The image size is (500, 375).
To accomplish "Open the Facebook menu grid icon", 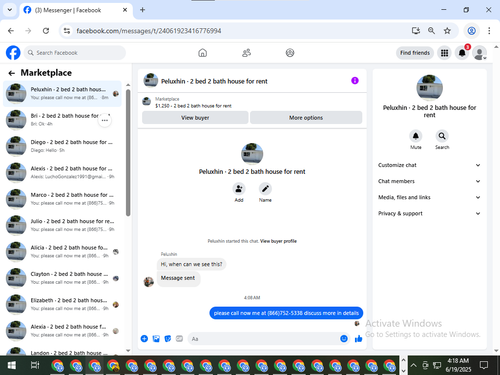I will click(444, 53).
